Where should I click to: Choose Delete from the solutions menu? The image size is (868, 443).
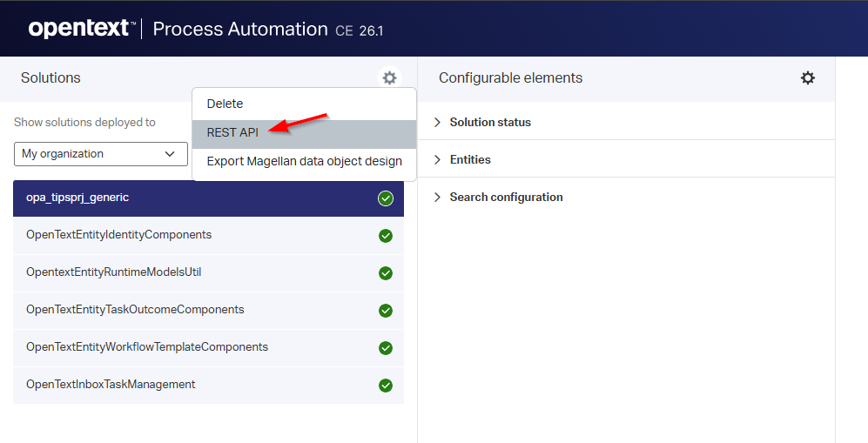coord(304,104)
